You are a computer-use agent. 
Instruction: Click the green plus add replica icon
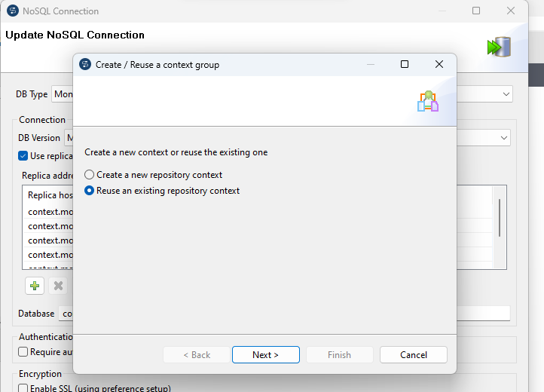(x=35, y=286)
